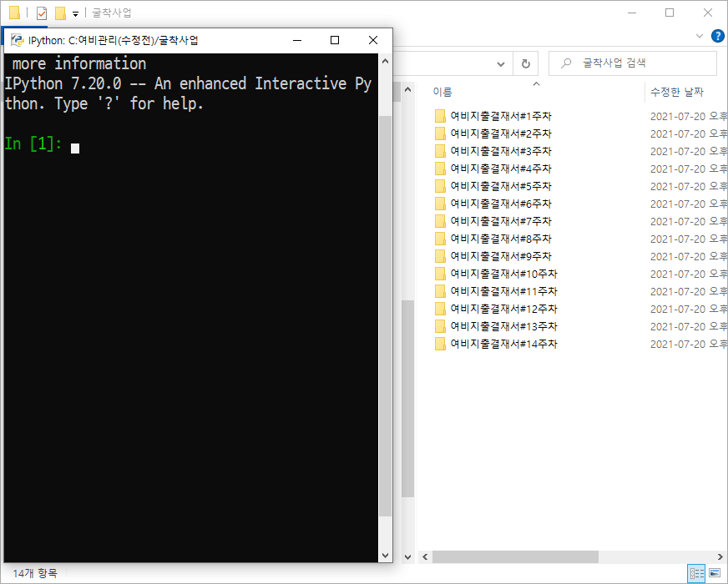Select folder icon of 여비지출결재서#5주차

click(440, 186)
